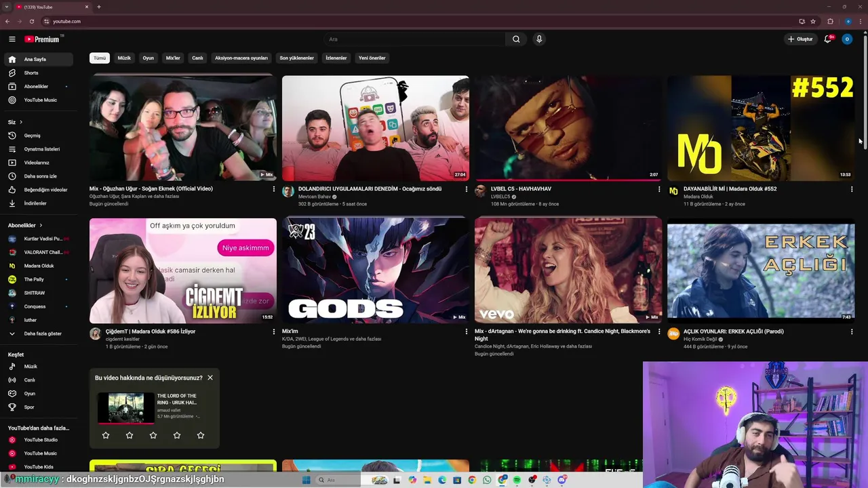
Task: Open Beğendiğim videolar liked videos
Action: tap(38, 190)
